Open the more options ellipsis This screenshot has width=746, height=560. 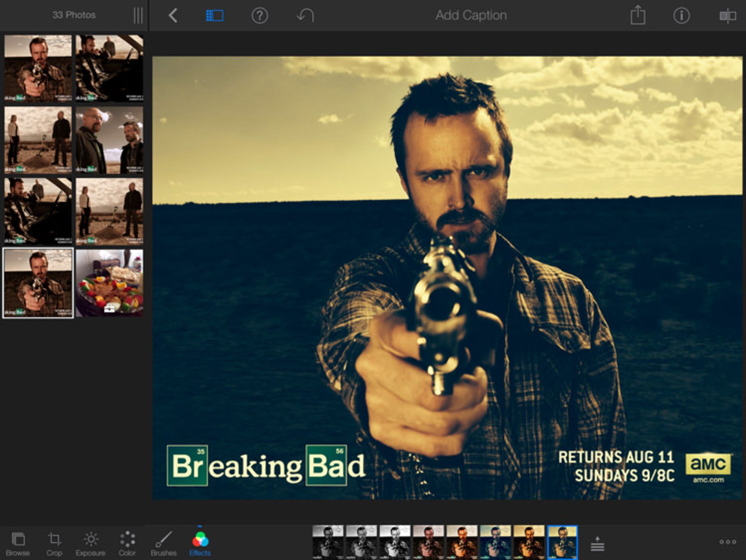coord(727,542)
